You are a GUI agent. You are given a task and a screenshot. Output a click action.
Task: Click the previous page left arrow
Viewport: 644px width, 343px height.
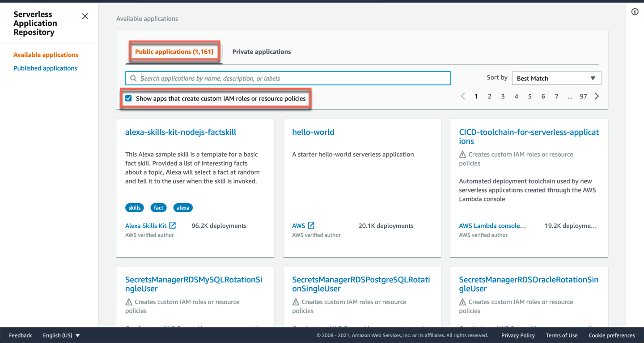463,96
